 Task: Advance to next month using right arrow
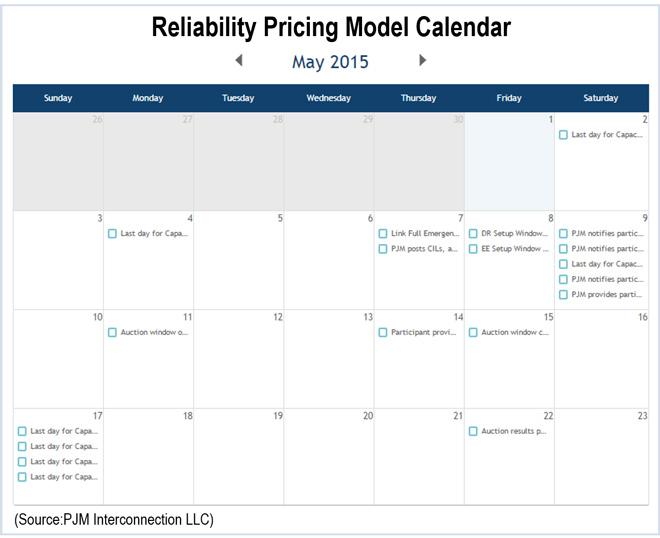pyautogui.click(x=422, y=61)
